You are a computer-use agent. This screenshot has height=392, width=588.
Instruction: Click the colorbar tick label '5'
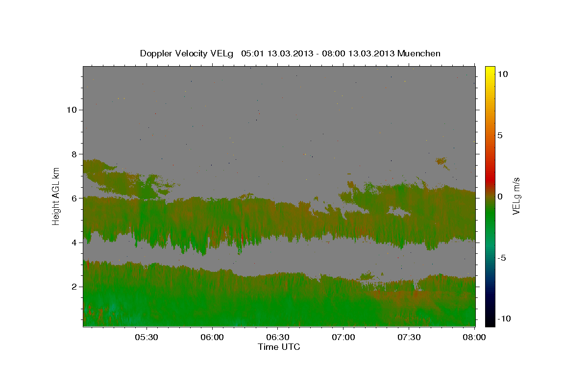click(x=500, y=135)
